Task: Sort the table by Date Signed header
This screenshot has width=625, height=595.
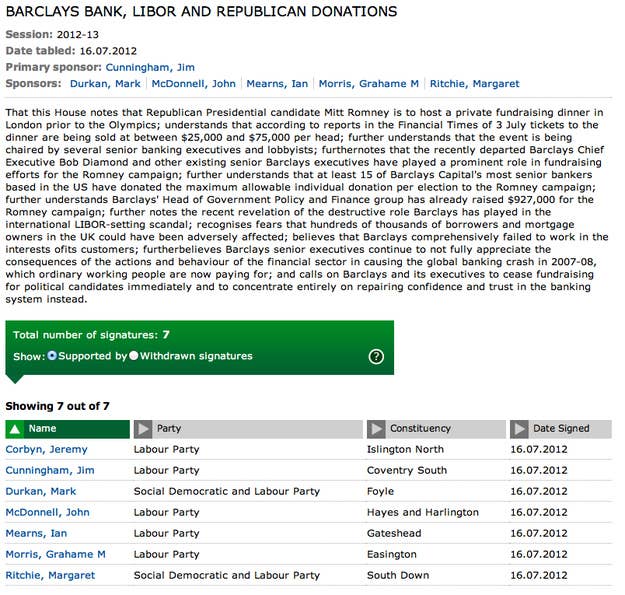Action: pos(561,429)
